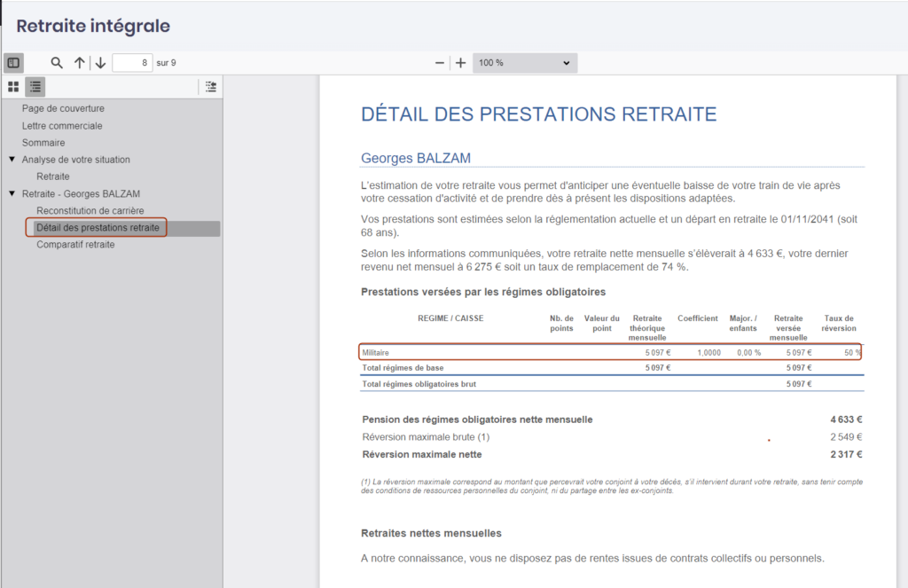
Task: Open 'Page de couverture' outline entry
Action: [x=63, y=108]
